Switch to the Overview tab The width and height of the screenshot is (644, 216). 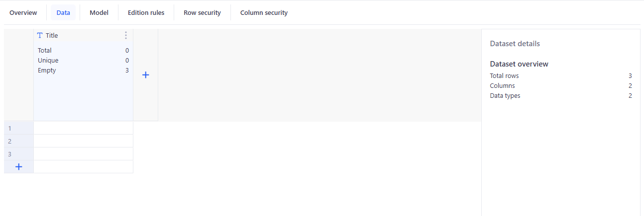[23, 13]
